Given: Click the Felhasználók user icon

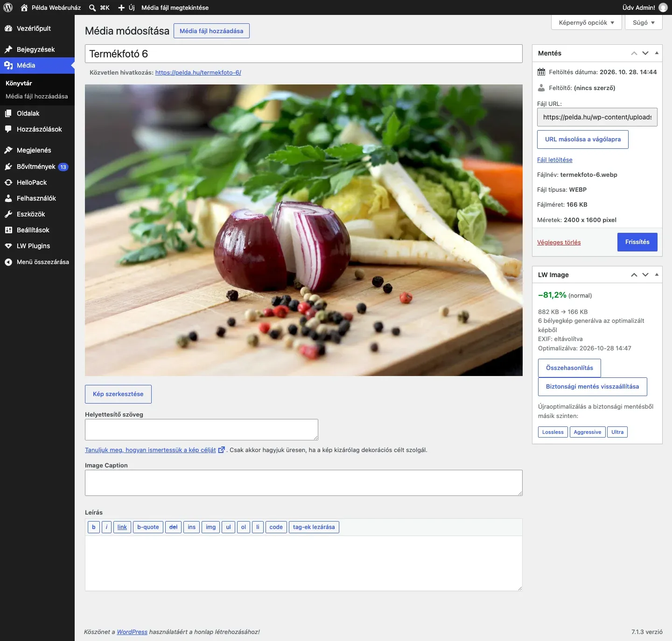Looking at the screenshot, I should [x=8, y=198].
